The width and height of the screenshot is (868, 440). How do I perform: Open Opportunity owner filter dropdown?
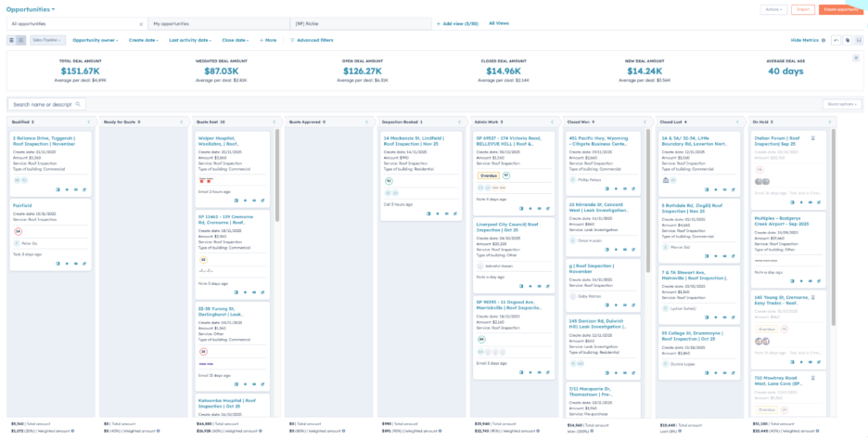click(x=95, y=41)
